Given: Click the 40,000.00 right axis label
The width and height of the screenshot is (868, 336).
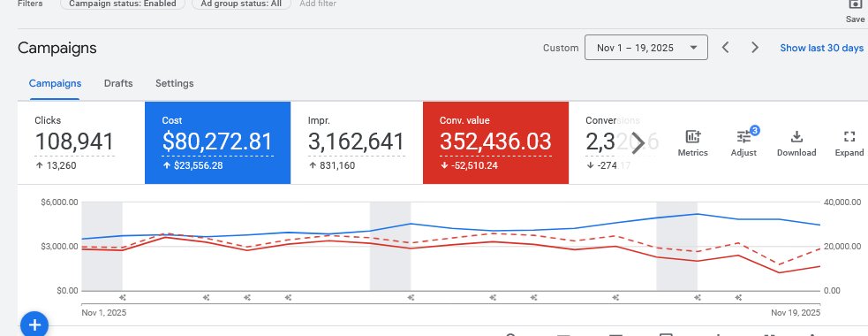Looking at the screenshot, I should pos(842,202).
